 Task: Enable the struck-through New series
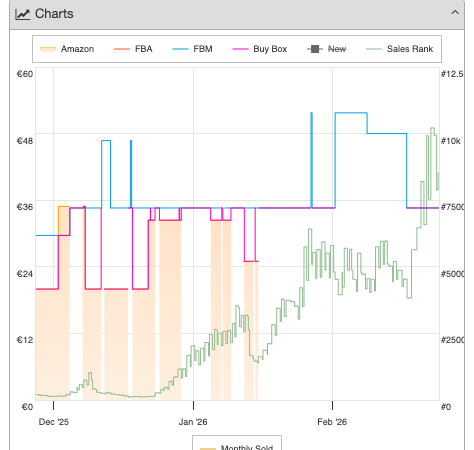tap(326, 49)
